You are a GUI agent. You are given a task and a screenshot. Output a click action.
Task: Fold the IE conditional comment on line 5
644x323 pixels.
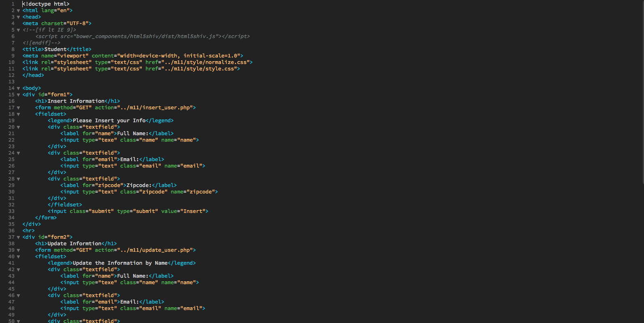click(x=18, y=30)
